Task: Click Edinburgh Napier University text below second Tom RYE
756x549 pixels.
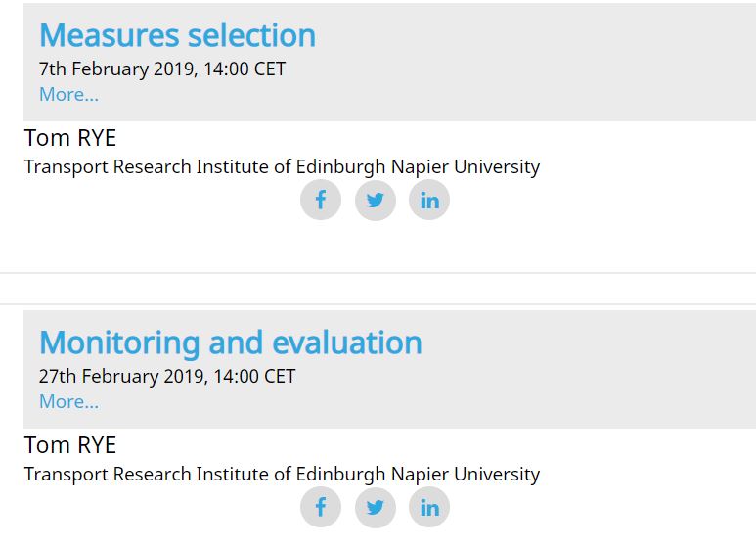Action: [x=418, y=475]
